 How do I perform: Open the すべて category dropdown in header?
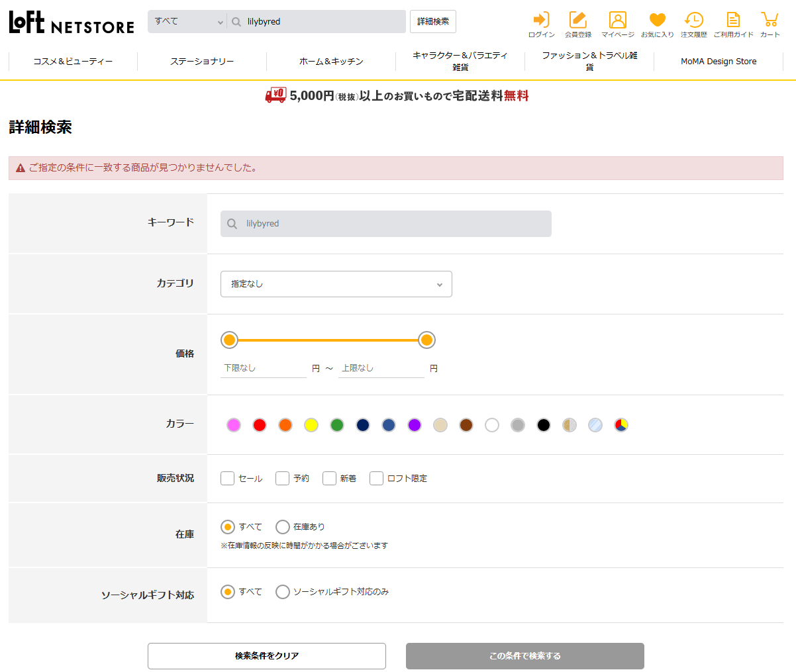pyautogui.click(x=187, y=21)
